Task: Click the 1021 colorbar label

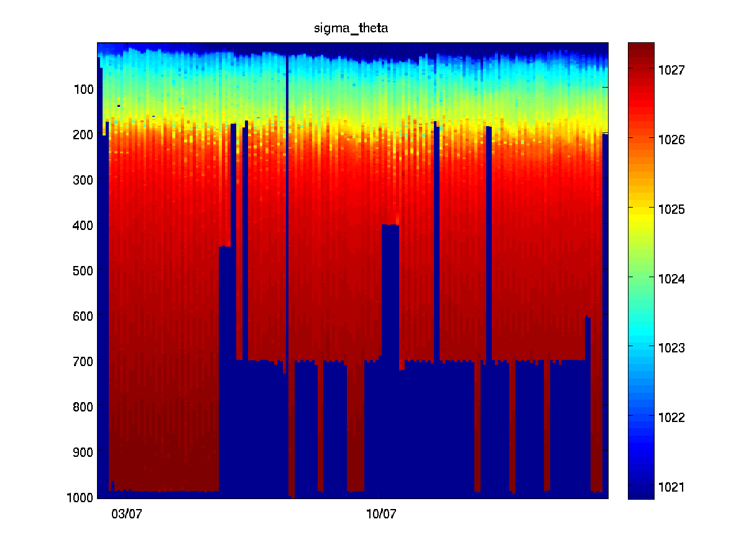Action: click(x=671, y=486)
